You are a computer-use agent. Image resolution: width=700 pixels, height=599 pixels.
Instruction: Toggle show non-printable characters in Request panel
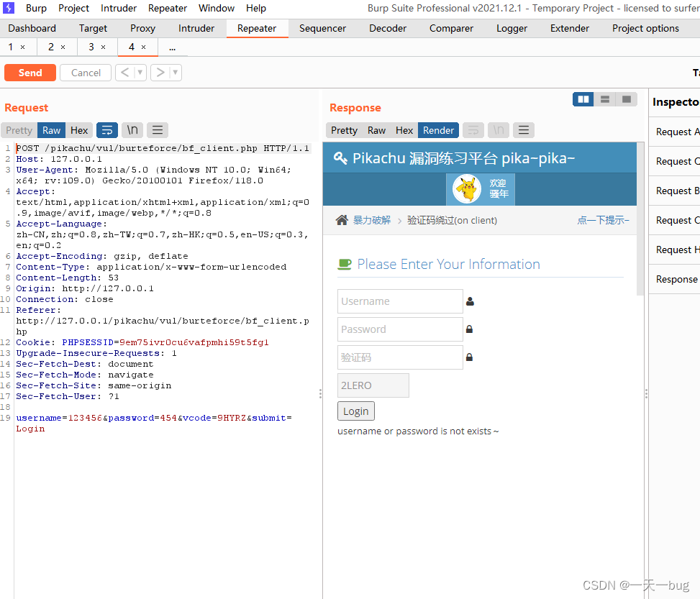click(x=132, y=130)
